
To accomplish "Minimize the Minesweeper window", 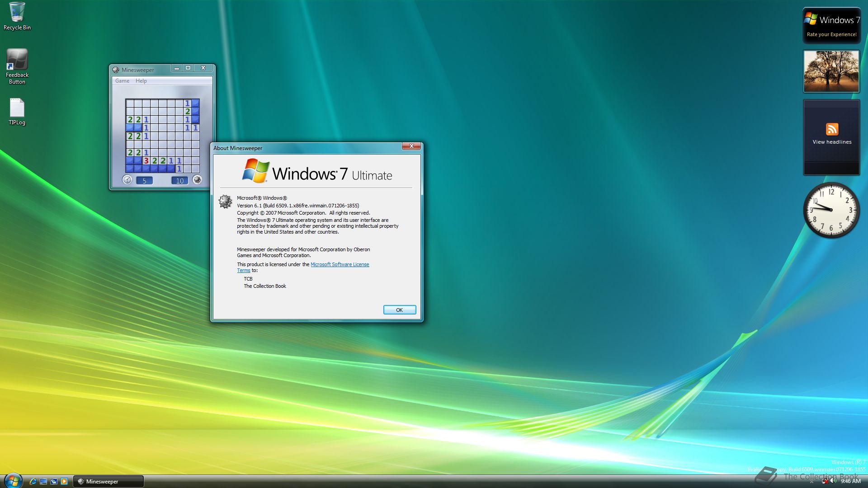I will tap(177, 68).
